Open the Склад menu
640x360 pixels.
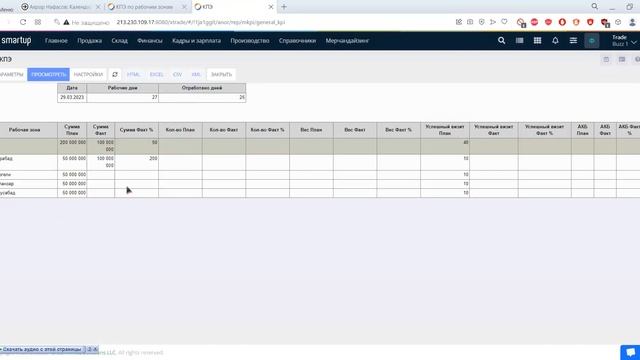pos(120,41)
